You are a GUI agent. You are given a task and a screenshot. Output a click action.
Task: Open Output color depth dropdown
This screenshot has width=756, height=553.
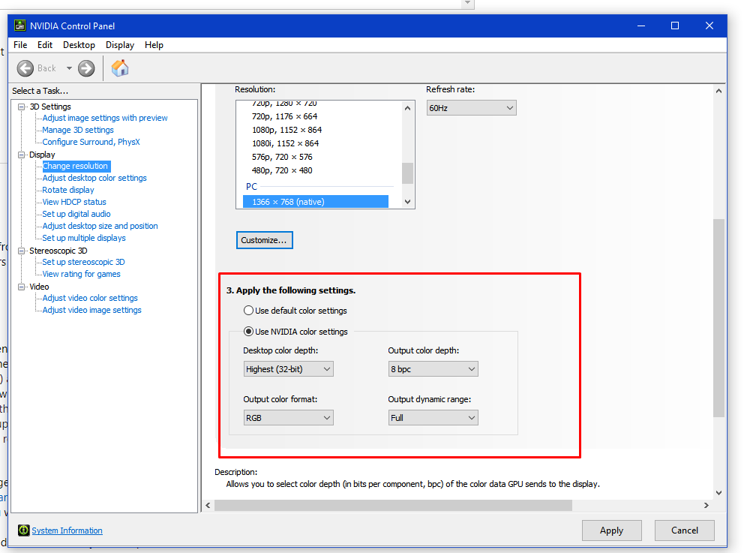(x=433, y=369)
